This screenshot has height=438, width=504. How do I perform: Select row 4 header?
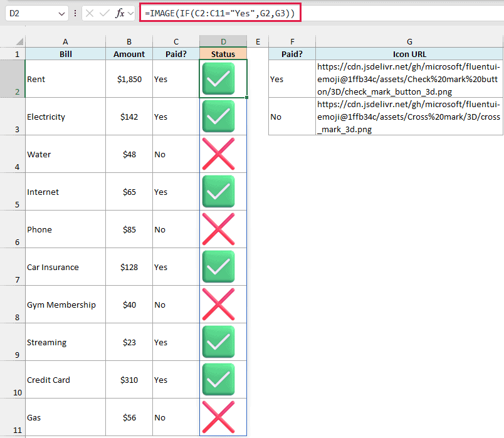click(x=13, y=154)
